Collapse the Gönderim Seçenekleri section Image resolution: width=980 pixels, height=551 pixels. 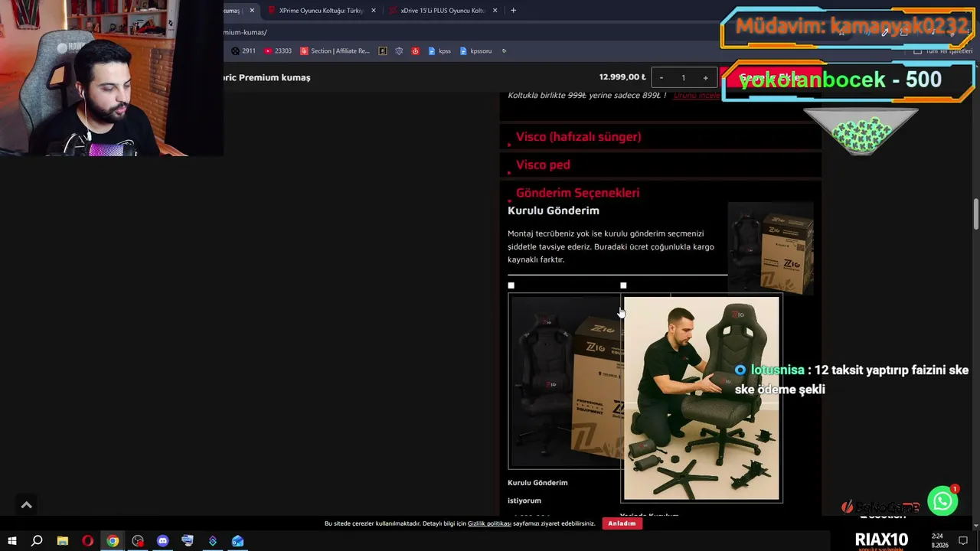pyautogui.click(x=577, y=193)
